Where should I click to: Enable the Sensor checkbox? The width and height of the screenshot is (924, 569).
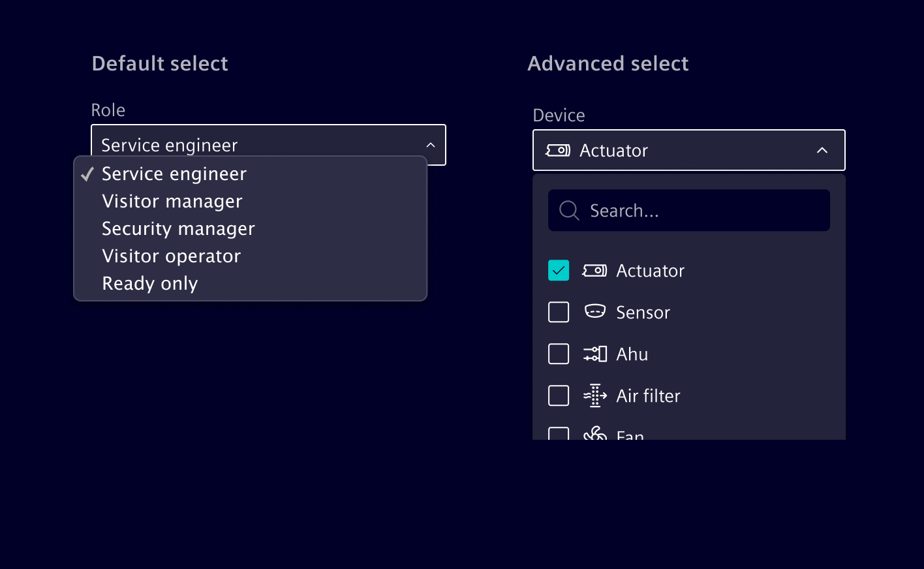(559, 312)
